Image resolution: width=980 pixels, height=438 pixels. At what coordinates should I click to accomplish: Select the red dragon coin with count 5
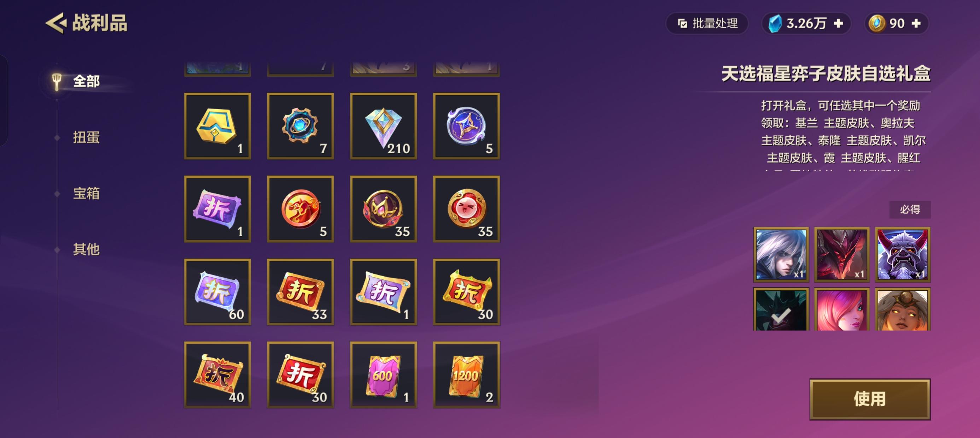coord(300,209)
